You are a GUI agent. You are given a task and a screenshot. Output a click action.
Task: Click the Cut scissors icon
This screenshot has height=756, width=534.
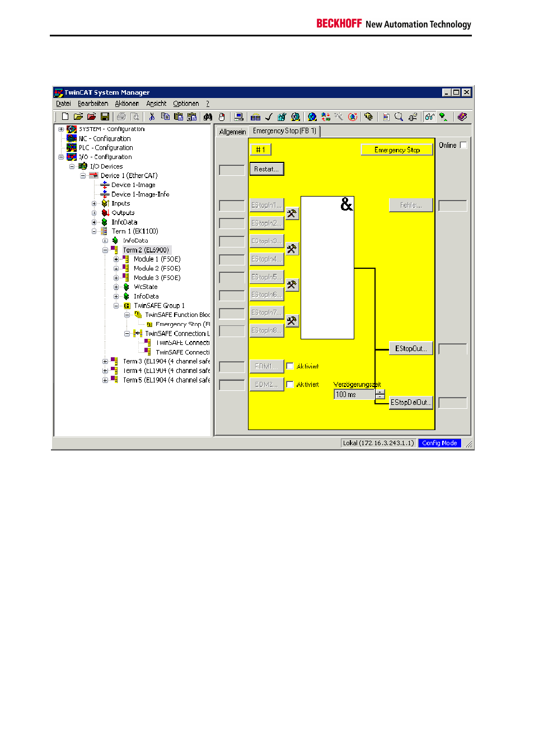click(152, 116)
